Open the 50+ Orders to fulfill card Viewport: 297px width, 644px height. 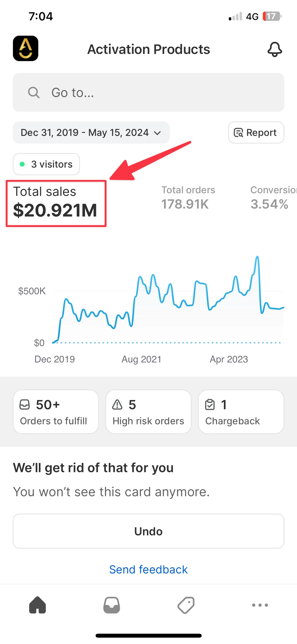[56, 412]
